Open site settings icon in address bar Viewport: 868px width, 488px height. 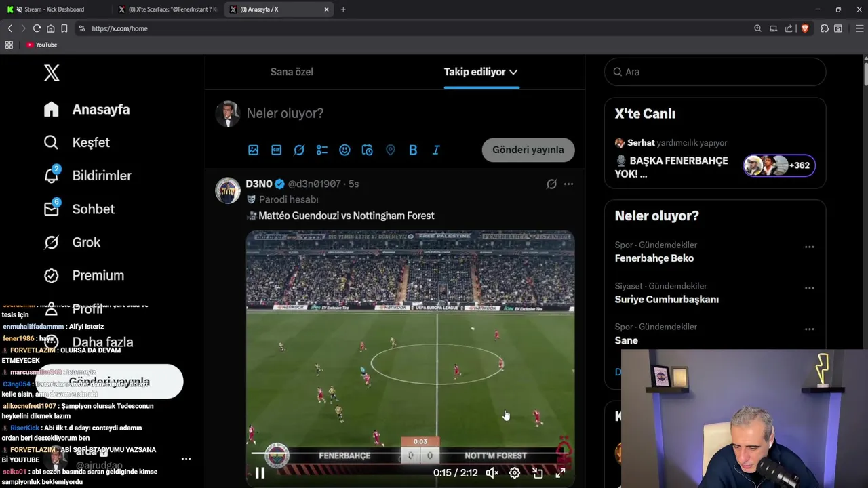[x=82, y=28]
